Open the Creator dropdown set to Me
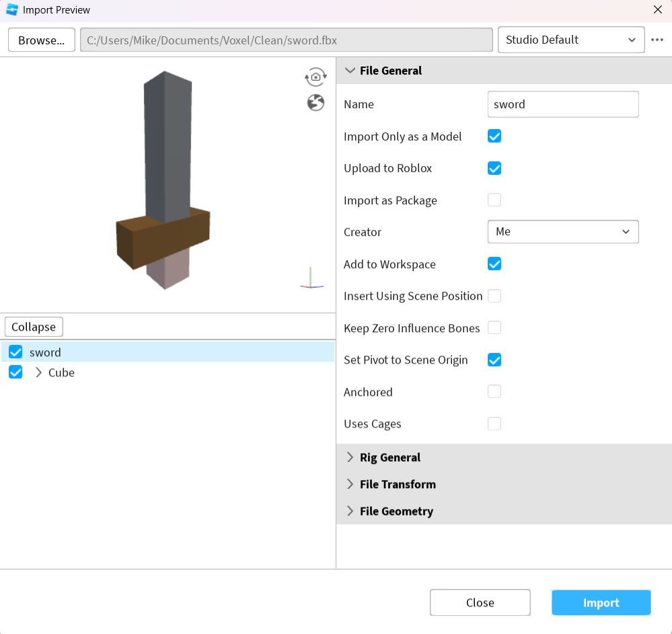The height and width of the screenshot is (634, 672). click(563, 231)
